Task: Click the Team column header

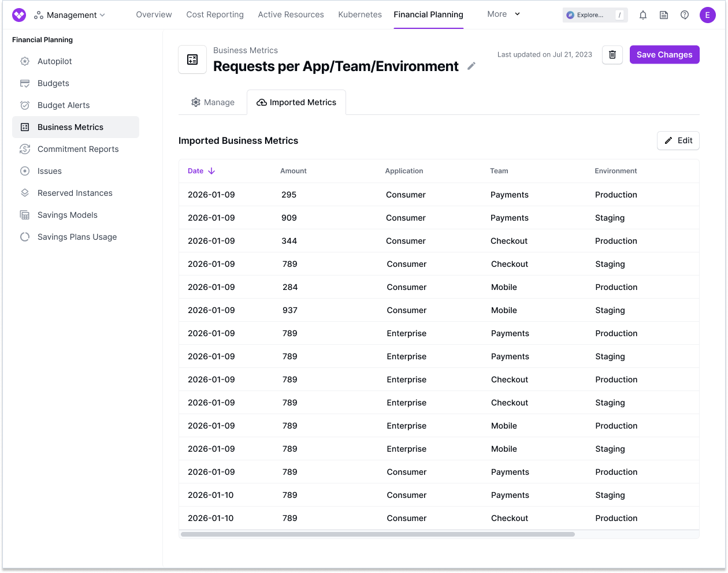Action: [x=499, y=171]
